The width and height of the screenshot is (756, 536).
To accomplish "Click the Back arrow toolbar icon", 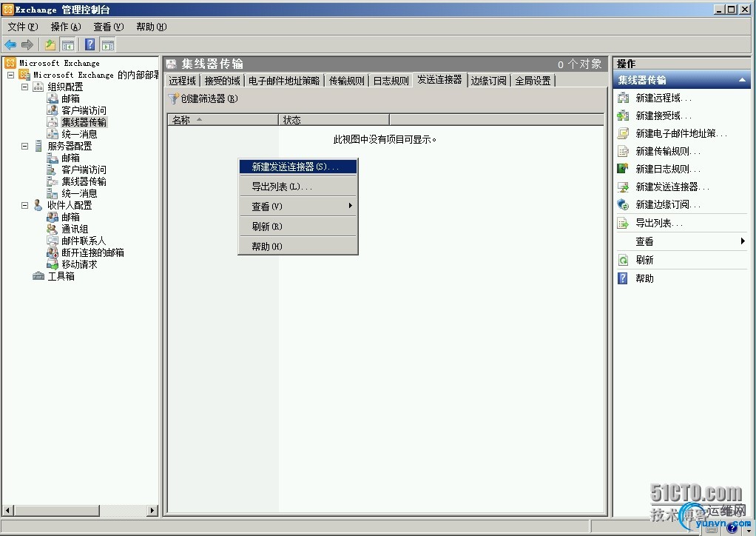I will coord(10,45).
